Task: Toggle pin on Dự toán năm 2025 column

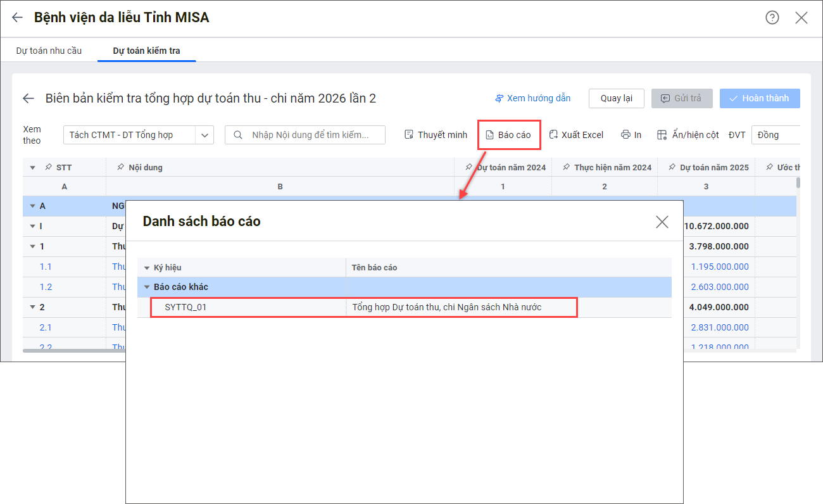Action: pos(672,167)
